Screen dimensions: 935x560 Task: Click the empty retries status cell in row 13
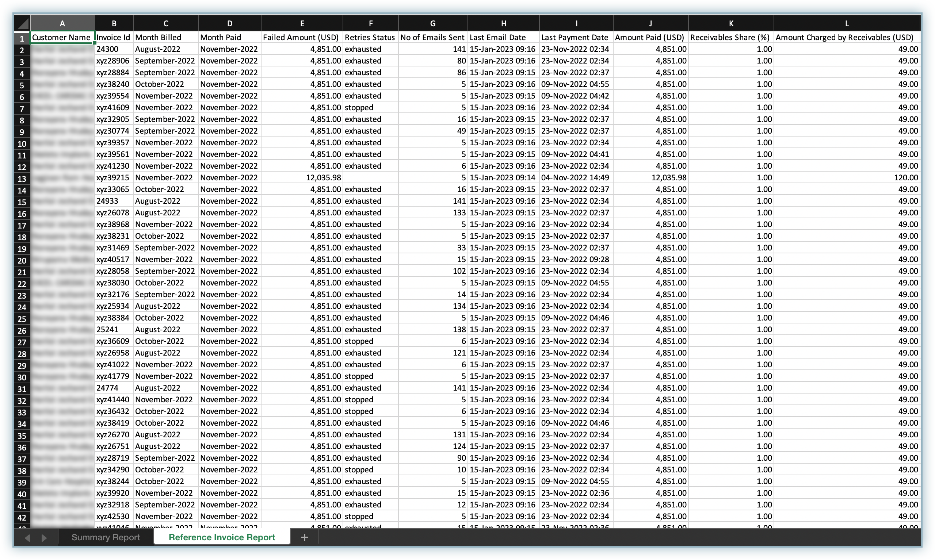click(x=370, y=178)
